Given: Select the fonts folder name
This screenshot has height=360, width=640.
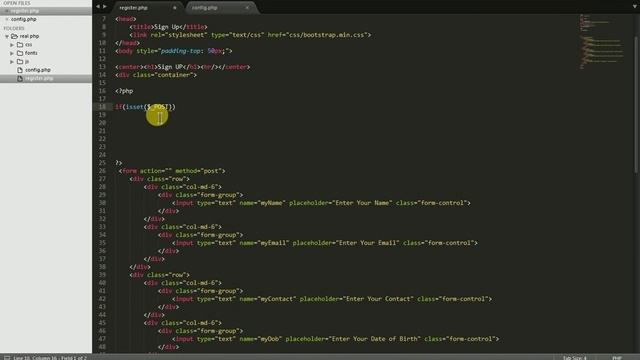Looking at the screenshot, I should click(x=31, y=53).
